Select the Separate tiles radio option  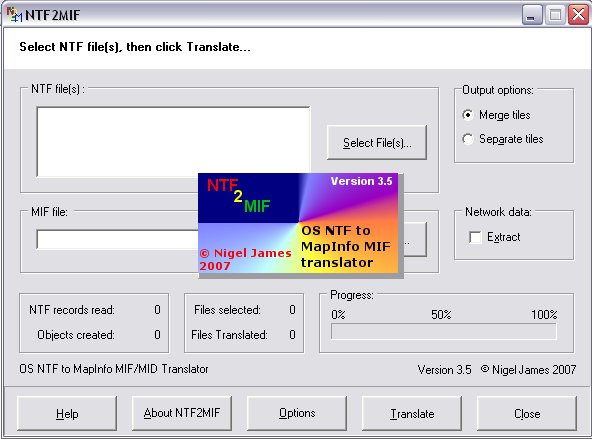coord(468,139)
